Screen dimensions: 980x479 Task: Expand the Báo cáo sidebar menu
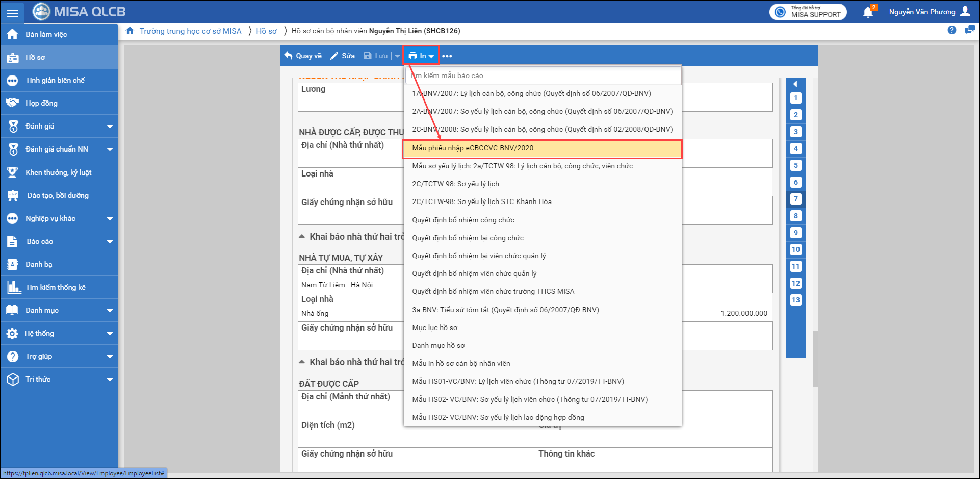pyautogui.click(x=110, y=242)
